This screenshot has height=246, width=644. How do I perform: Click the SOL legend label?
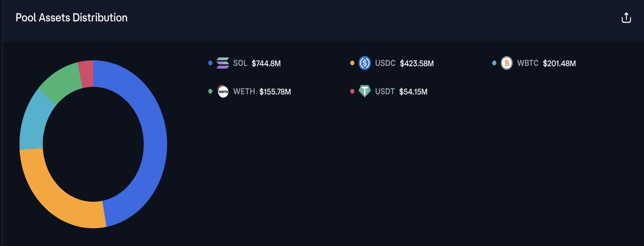point(240,63)
